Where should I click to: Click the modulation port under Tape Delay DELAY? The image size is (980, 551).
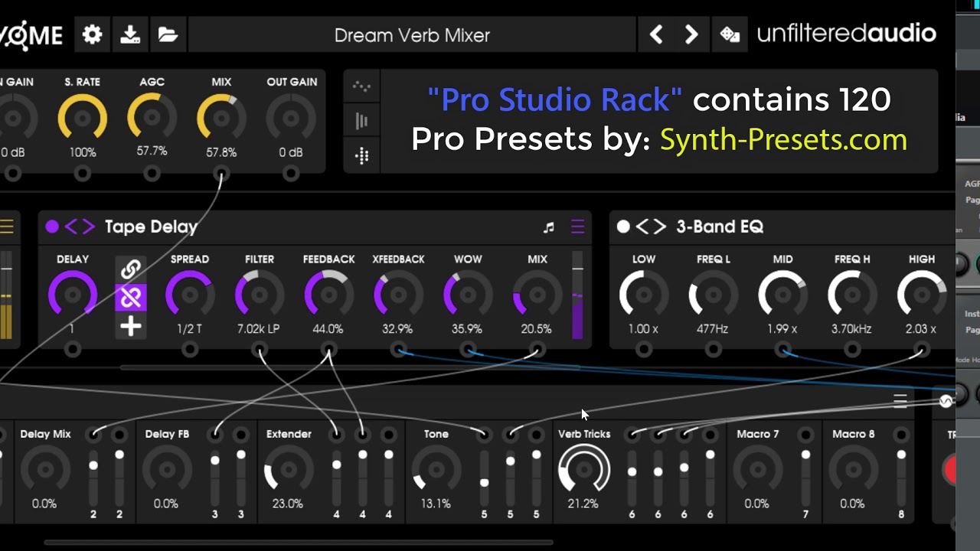tap(72, 350)
